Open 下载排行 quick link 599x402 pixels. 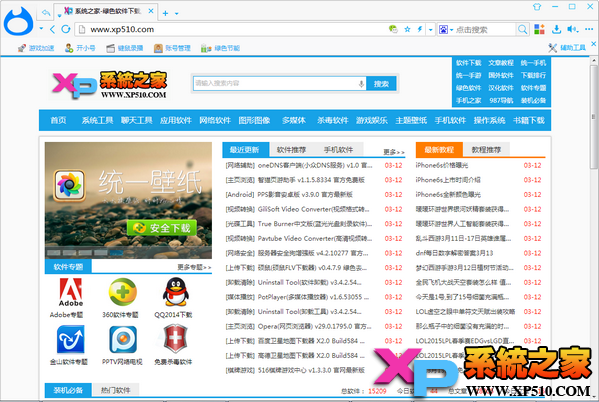pyautogui.click(x=533, y=75)
